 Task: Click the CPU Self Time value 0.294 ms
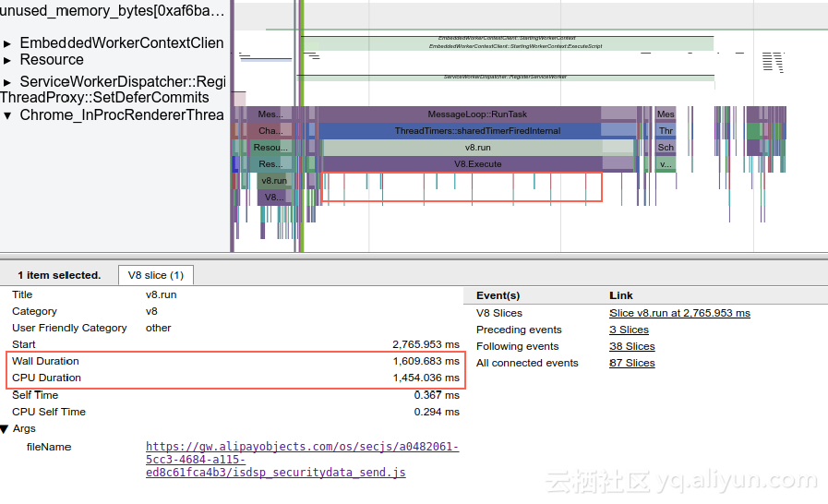click(x=437, y=412)
